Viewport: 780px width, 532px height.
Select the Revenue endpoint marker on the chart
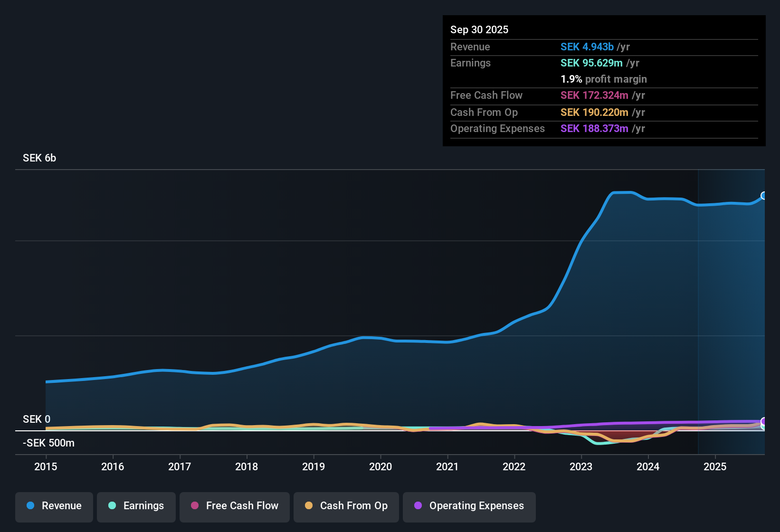764,195
